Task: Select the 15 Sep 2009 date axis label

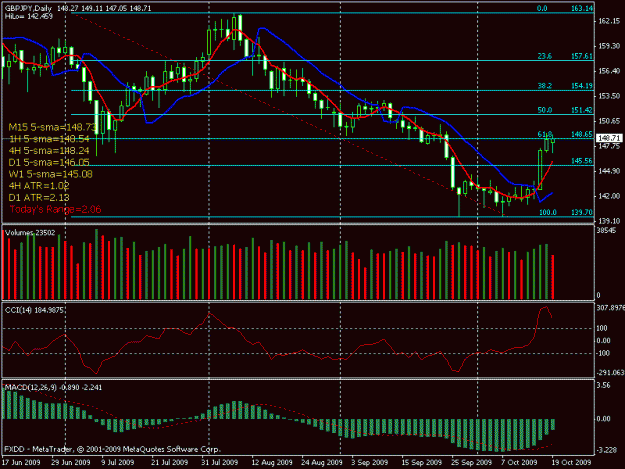Action: (421, 463)
